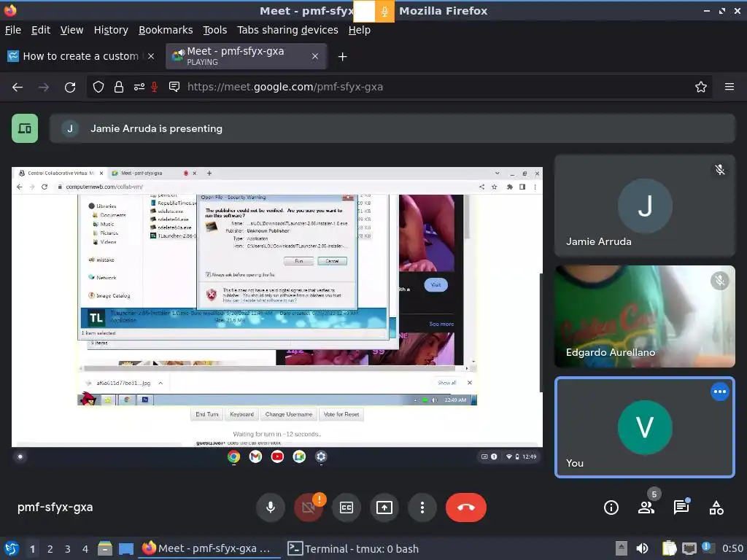Open the start menu icon in the taskbar

[x=11, y=548]
